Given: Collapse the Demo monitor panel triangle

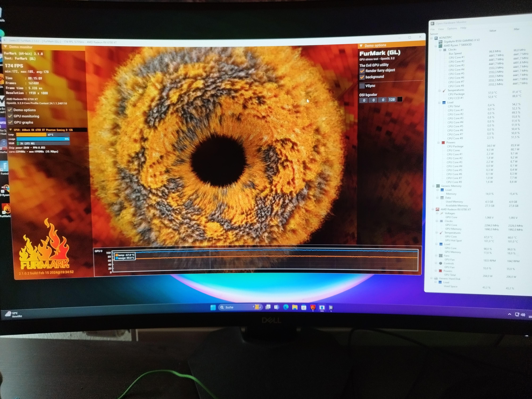Looking at the screenshot, I should (6, 47).
